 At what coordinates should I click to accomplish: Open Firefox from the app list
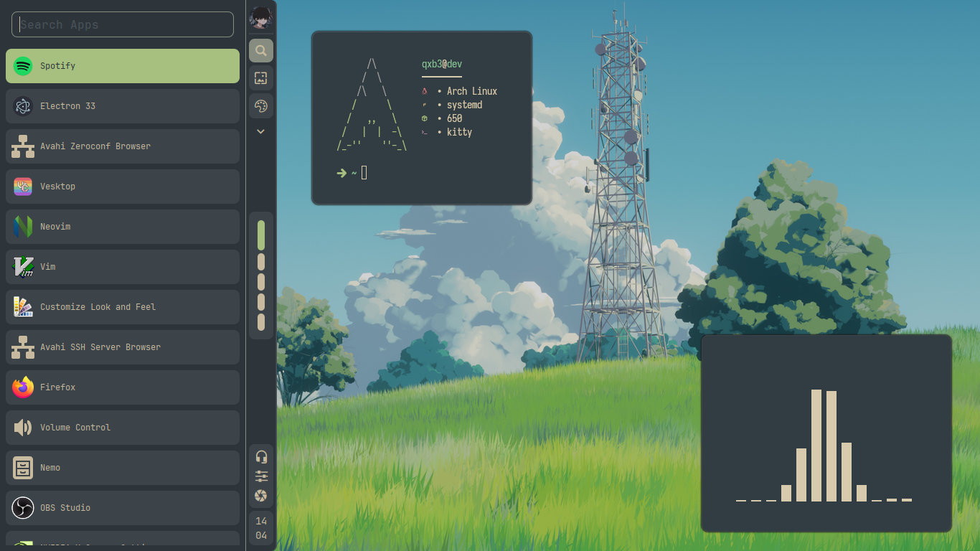coord(122,387)
